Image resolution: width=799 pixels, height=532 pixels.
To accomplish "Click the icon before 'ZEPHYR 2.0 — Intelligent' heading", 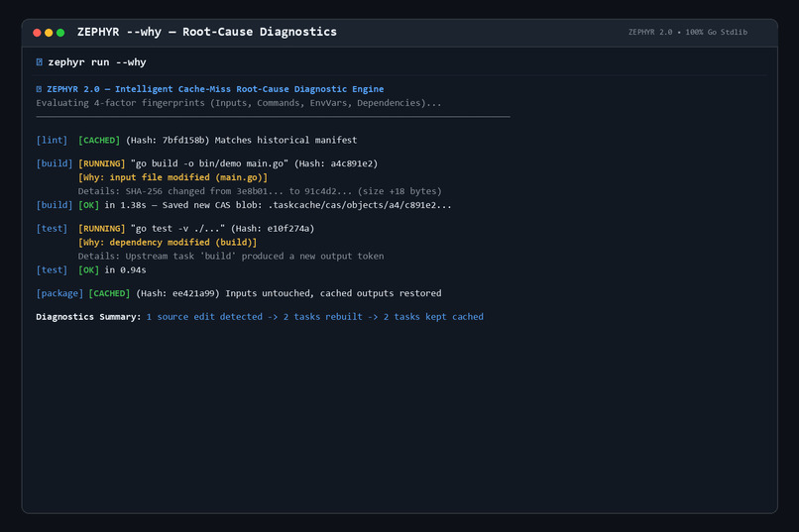I will (x=39, y=89).
